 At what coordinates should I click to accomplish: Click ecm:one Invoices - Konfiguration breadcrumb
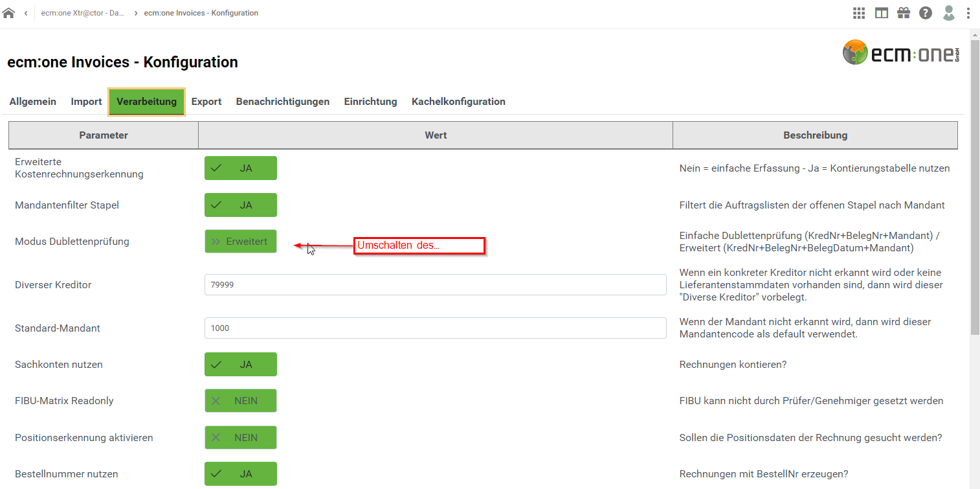coord(201,13)
